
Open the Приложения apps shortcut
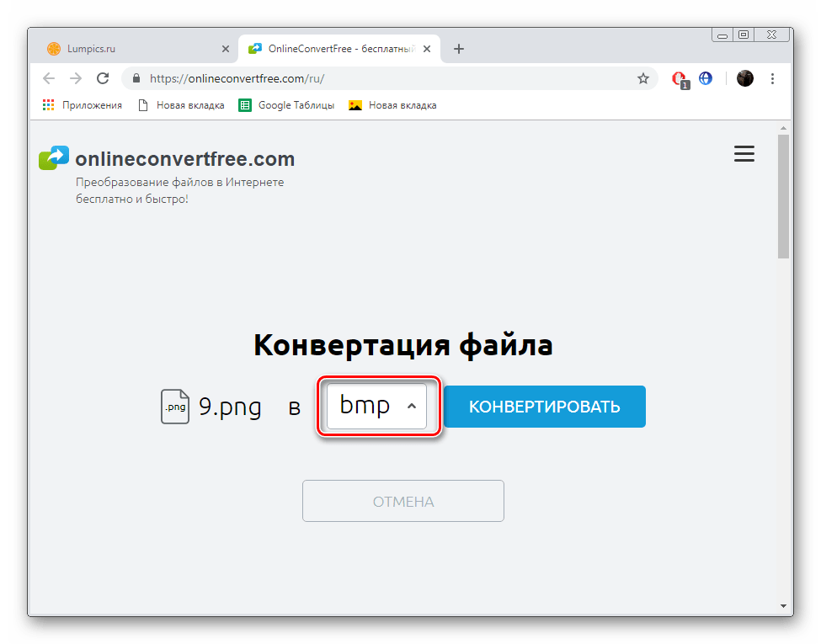tap(82, 105)
